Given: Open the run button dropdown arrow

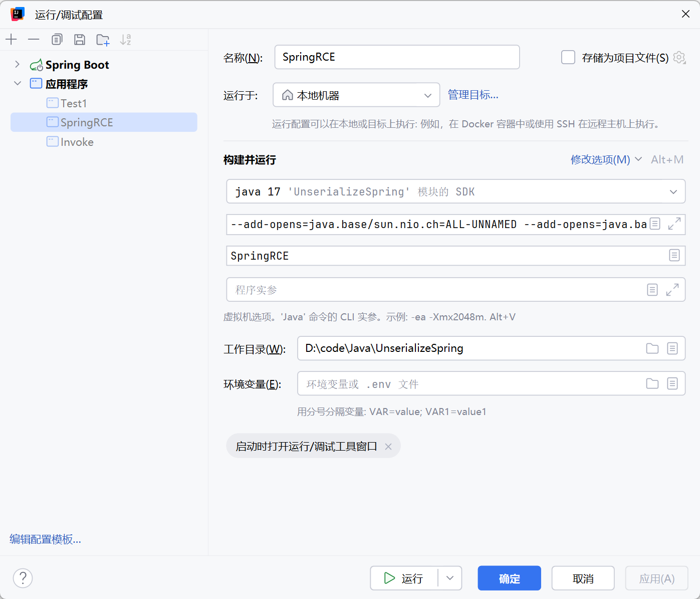Looking at the screenshot, I should coord(450,578).
